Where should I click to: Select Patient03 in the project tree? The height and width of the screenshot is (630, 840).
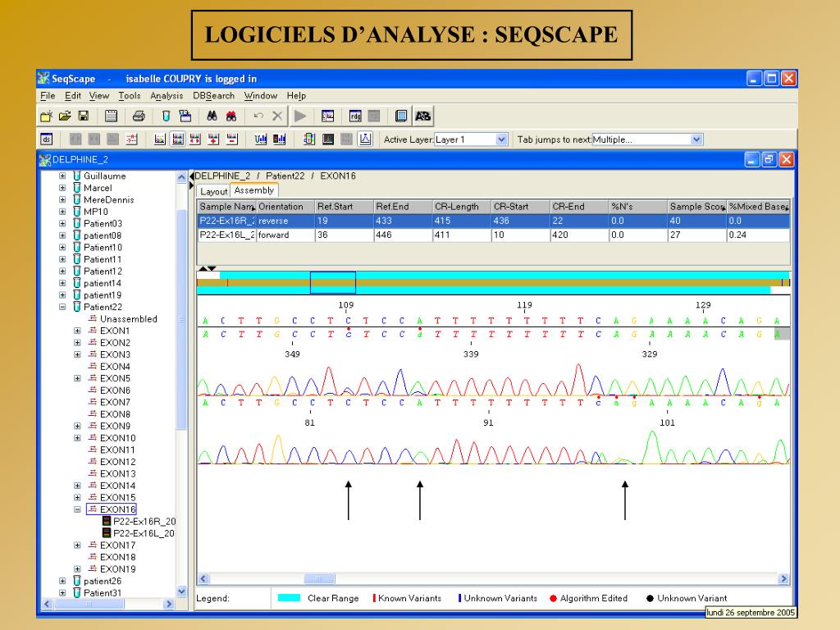pyautogui.click(x=103, y=223)
